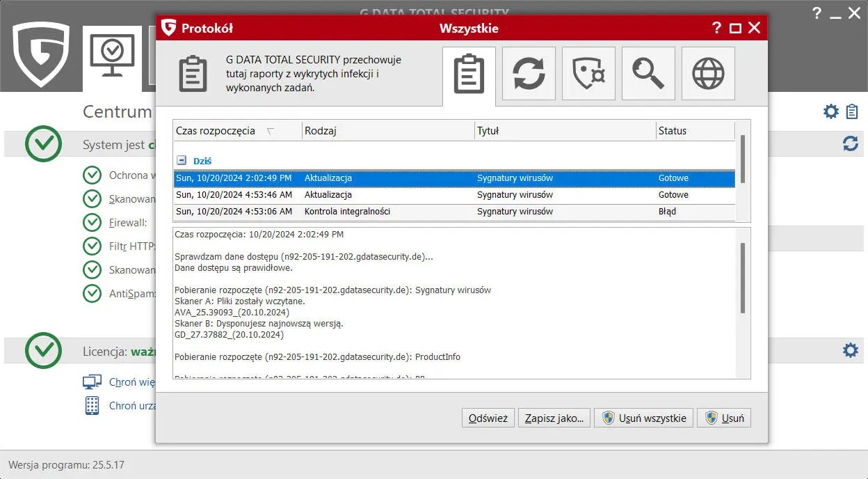The height and width of the screenshot is (479, 868).
Task: Collapse the Dziś log group
Action: point(183,159)
